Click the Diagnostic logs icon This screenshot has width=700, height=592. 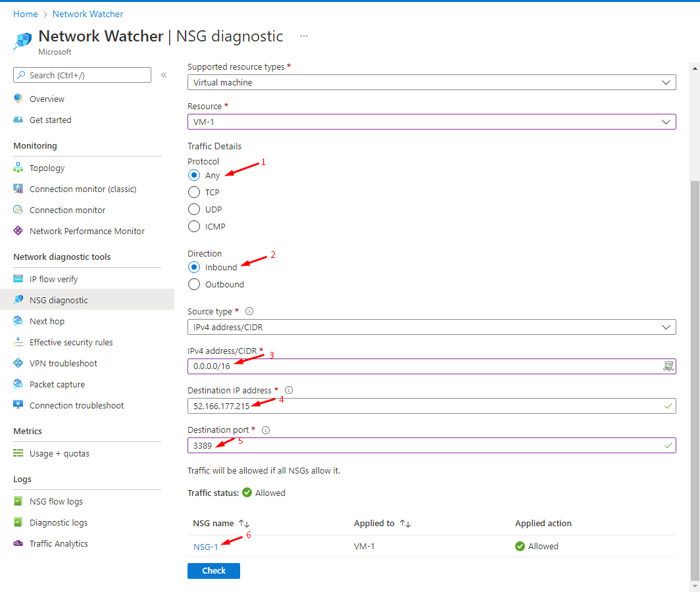click(x=18, y=522)
